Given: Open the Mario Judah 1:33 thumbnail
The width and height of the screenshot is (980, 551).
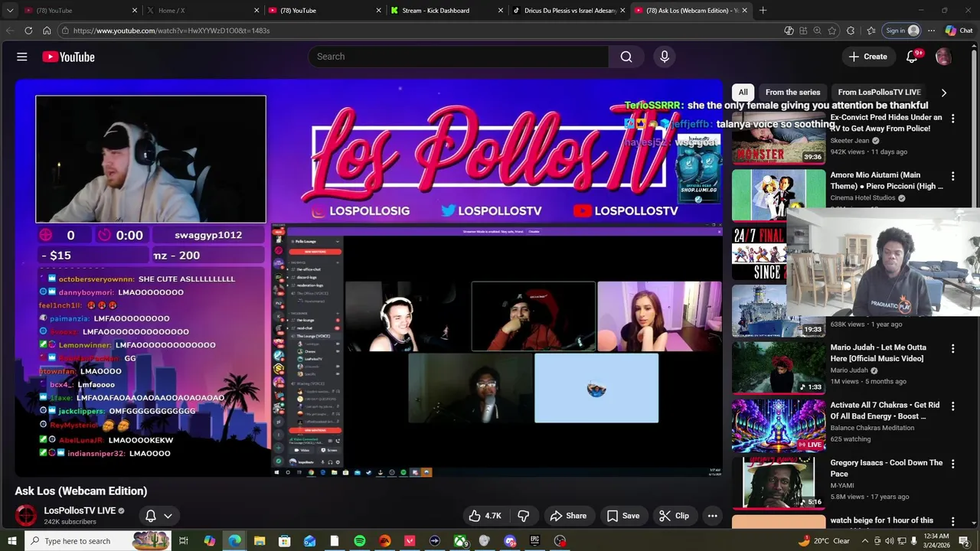Looking at the screenshot, I should (779, 367).
